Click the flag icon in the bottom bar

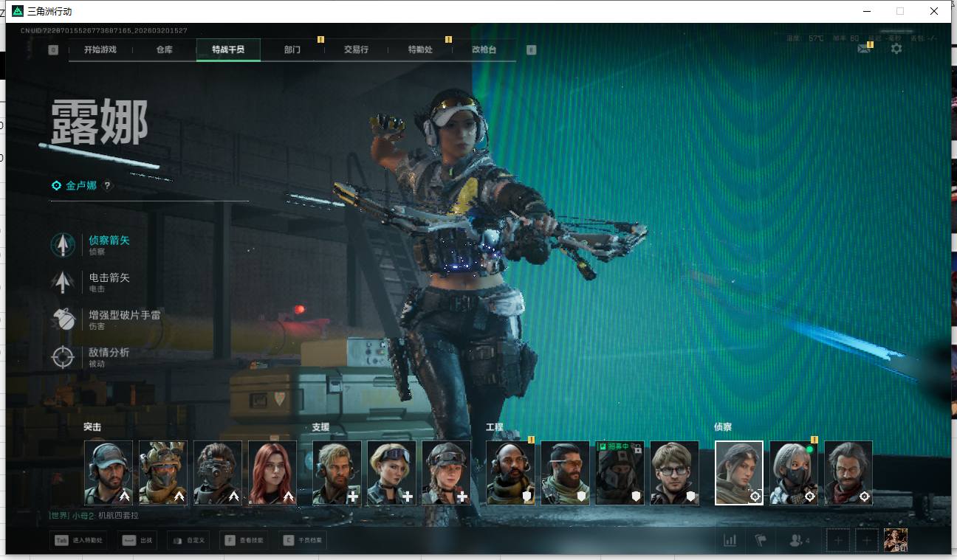(760, 540)
